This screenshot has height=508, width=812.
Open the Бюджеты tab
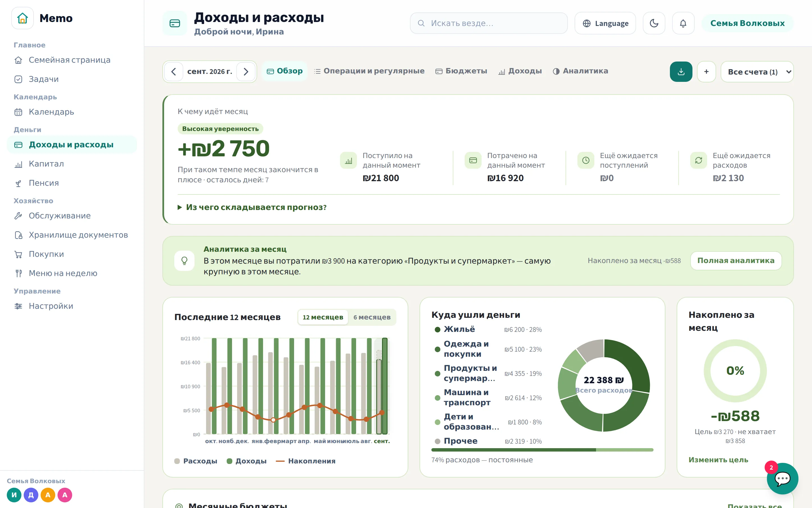(461, 71)
